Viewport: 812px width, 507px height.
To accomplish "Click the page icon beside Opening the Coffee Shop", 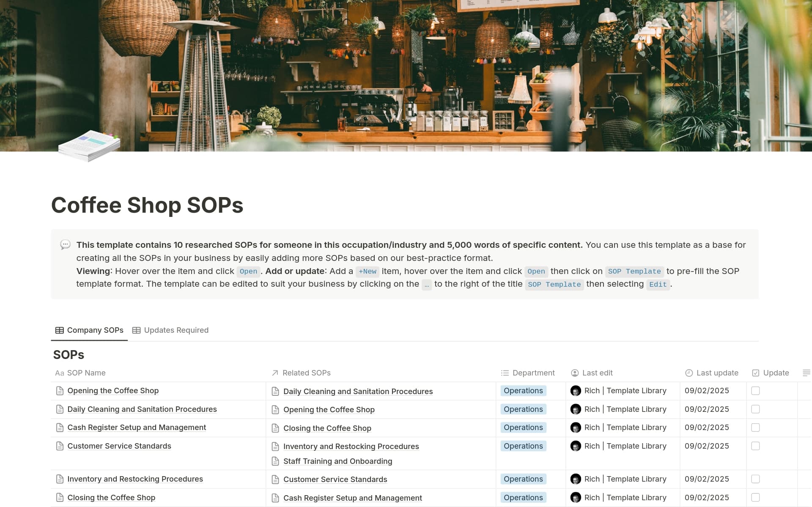I will tap(60, 391).
